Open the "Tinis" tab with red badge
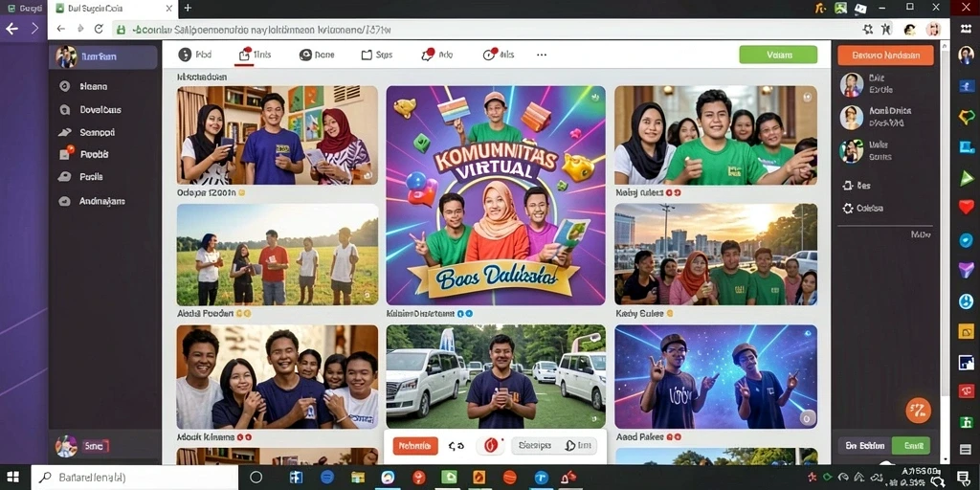The width and height of the screenshot is (980, 490). (255, 55)
